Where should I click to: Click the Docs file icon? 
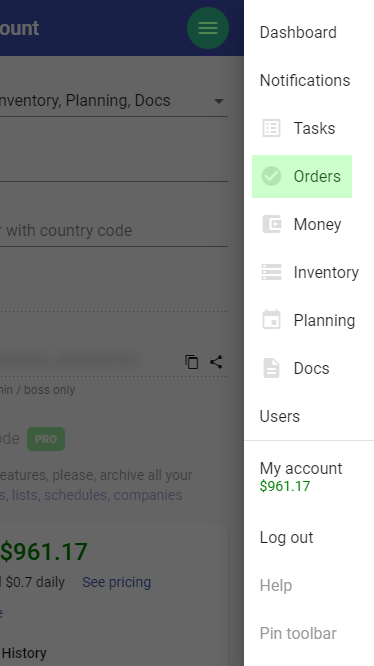coord(271,368)
